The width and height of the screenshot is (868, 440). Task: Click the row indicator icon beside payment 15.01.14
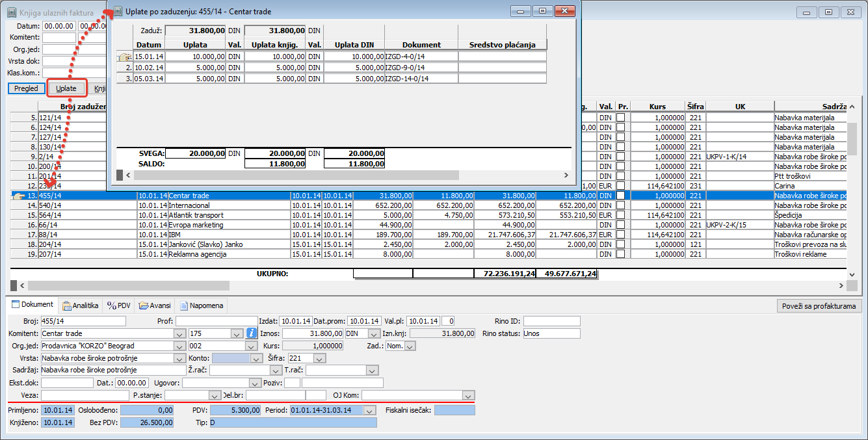pyautogui.click(x=124, y=57)
